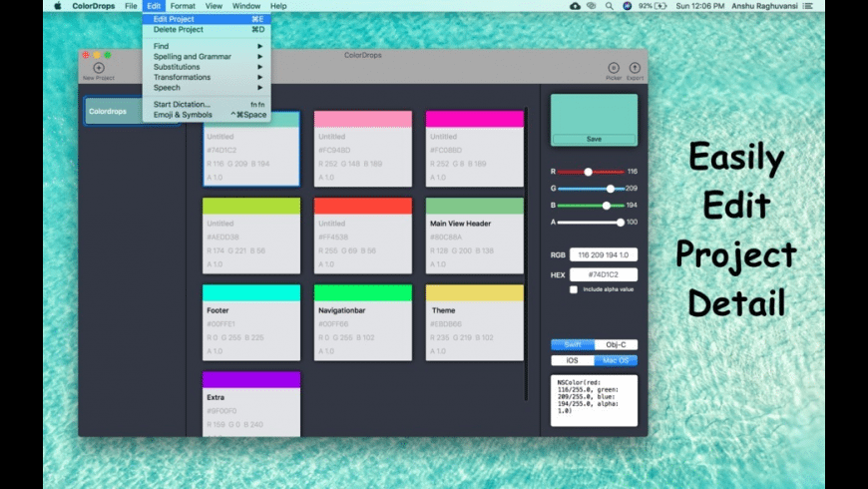This screenshot has width=868, height=489.
Task: Open the ColorDrops application menu
Action: click(94, 6)
